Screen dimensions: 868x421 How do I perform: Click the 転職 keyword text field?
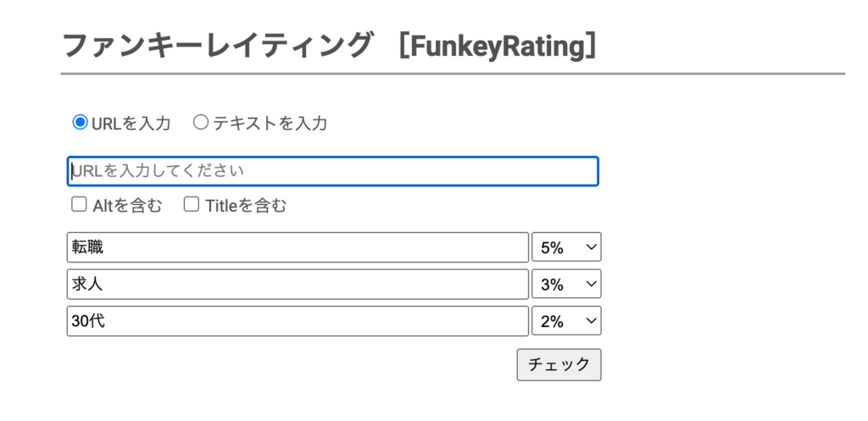[297, 247]
